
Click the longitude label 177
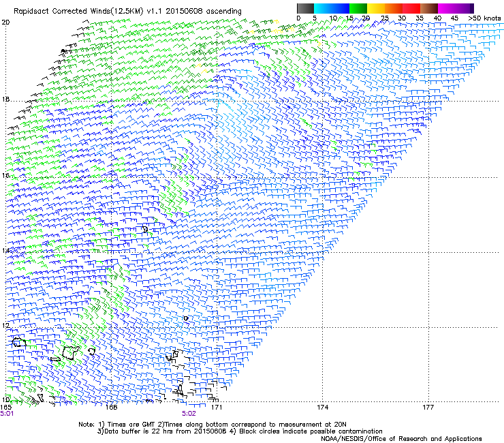pos(428,408)
